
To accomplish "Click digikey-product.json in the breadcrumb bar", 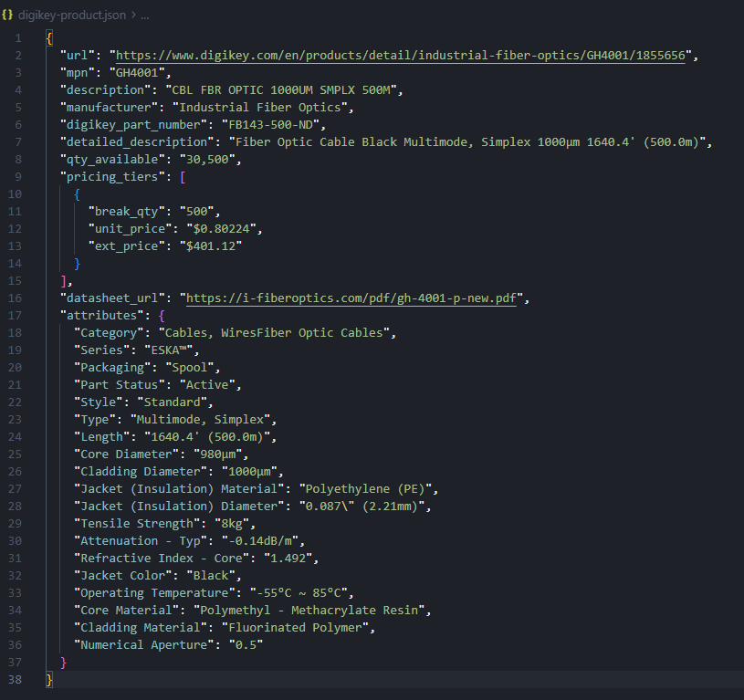I will [x=73, y=15].
